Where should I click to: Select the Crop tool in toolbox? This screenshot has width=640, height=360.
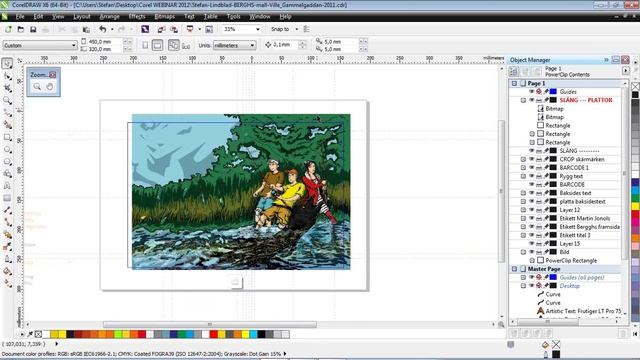click(x=7, y=88)
